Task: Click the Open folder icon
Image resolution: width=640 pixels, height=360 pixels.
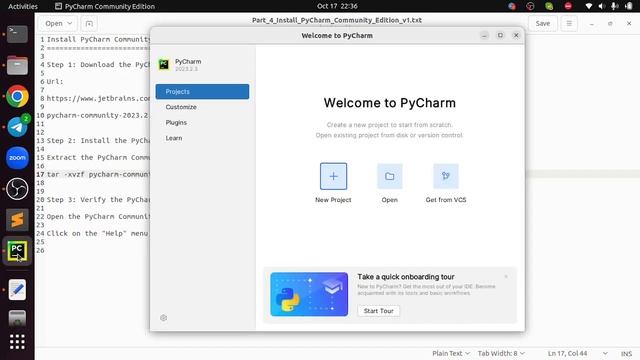Action: coord(390,176)
